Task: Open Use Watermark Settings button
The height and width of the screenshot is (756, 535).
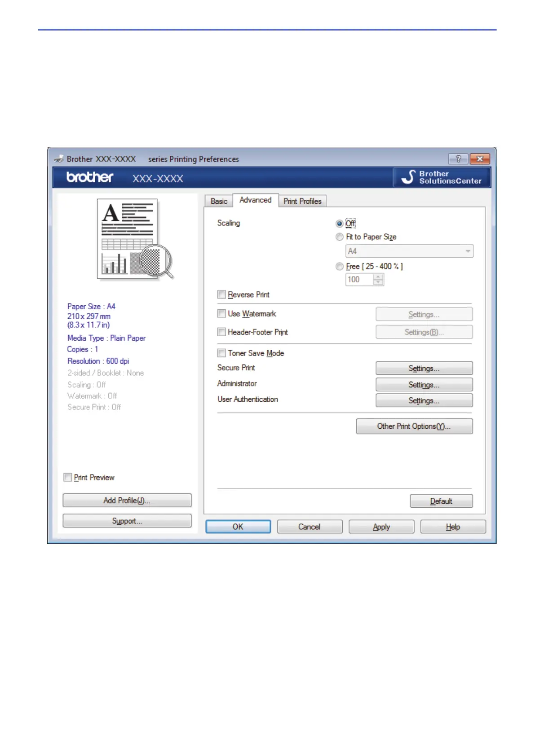Action: pos(424,314)
